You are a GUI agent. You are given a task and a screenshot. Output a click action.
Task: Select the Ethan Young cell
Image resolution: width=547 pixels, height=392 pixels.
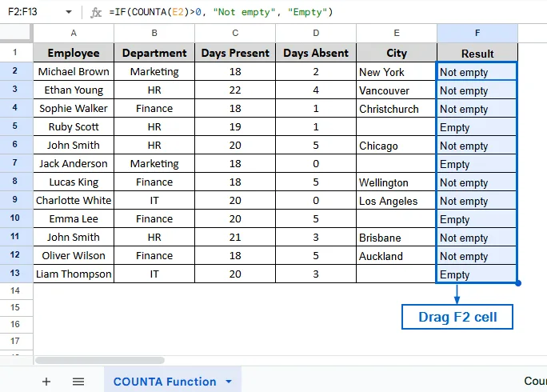click(x=74, y=90)
